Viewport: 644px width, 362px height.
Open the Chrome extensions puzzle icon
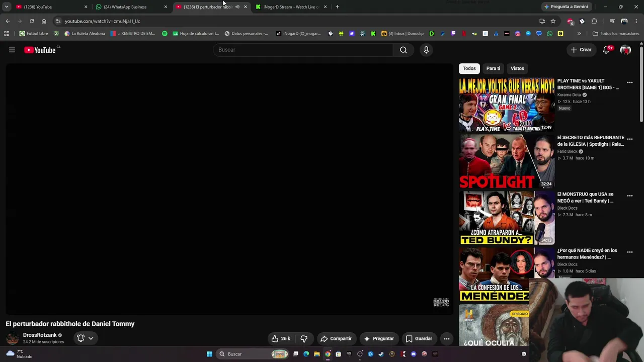tap(594, 21)
